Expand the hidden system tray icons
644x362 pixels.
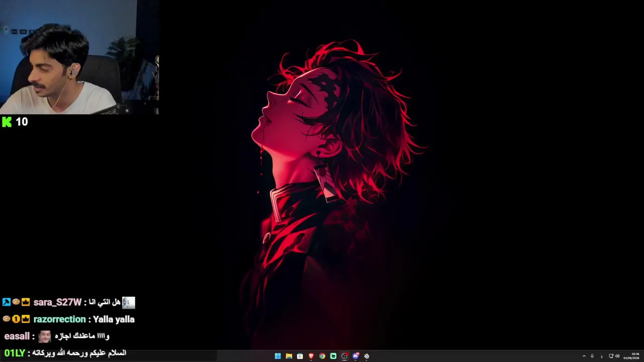(x=584, y=356)
